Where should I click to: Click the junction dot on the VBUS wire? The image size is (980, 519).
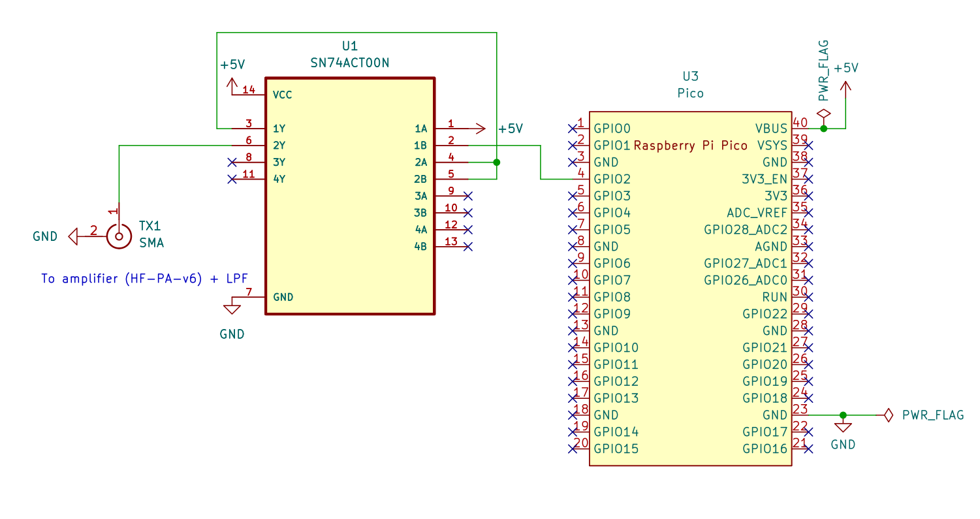click(824, 128)
